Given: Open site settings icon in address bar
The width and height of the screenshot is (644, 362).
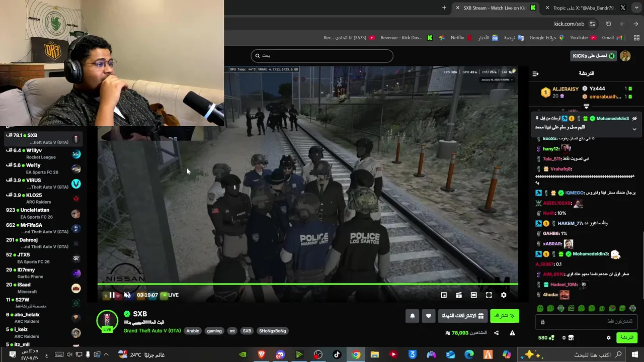Looking at the screenshot, I should (592, 24).
